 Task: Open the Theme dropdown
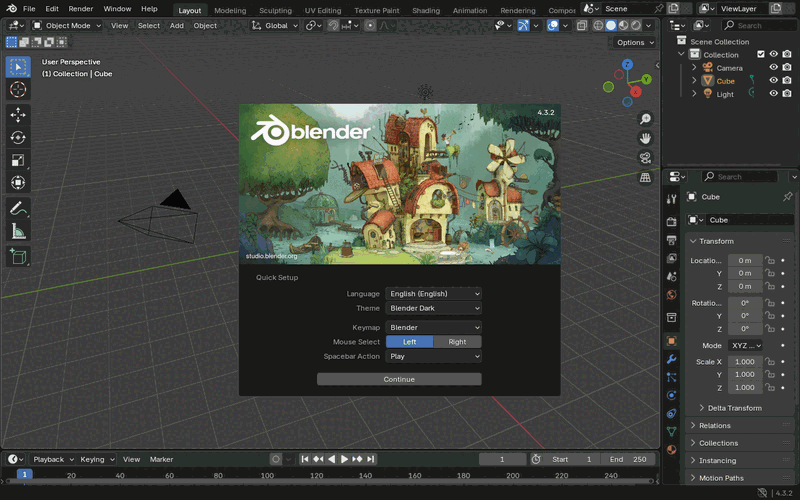(x=433, y=308)
